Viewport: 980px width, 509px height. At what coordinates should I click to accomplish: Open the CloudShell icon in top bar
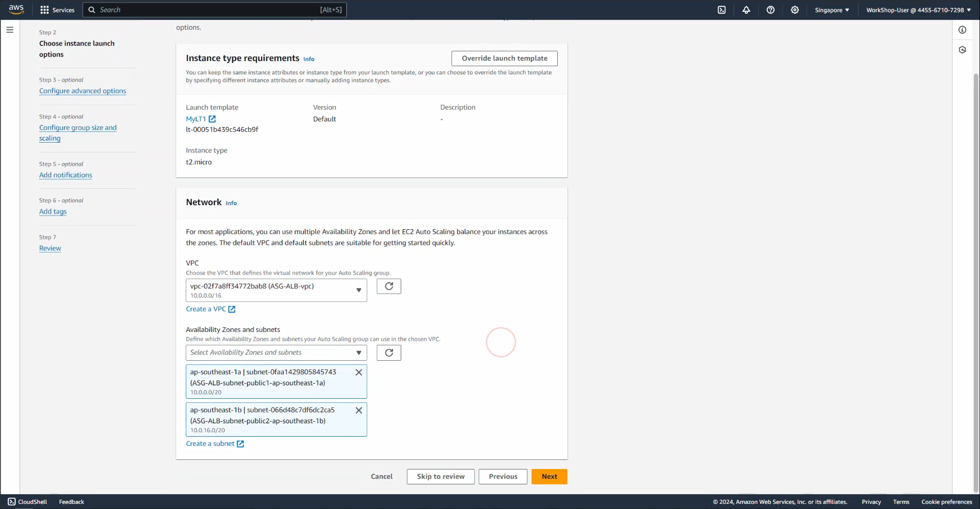click(721, 10)
